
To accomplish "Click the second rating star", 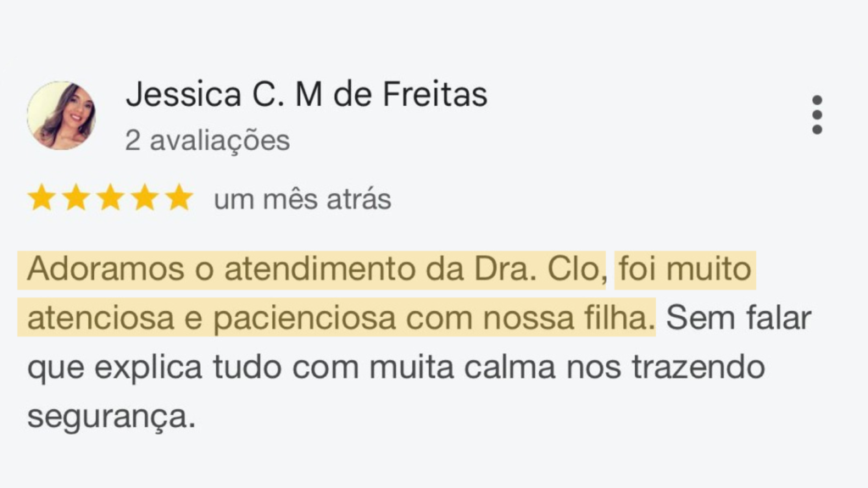I will click(x=75, y=198).
